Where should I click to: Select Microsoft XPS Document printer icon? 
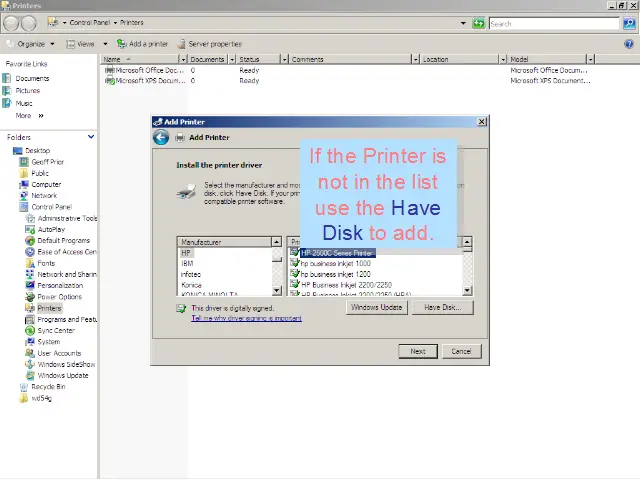pos(109,80)
